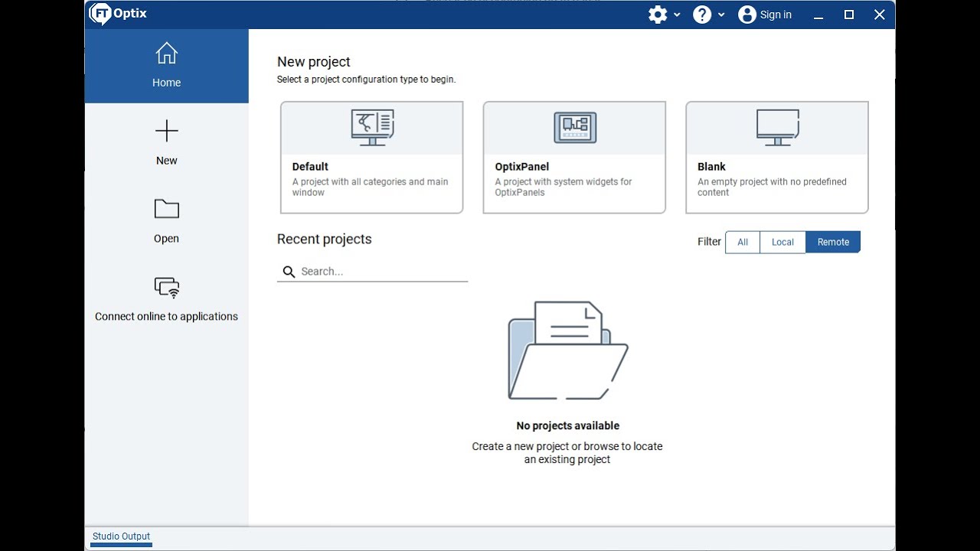Maximize the FT Optix window

point(848,15)
